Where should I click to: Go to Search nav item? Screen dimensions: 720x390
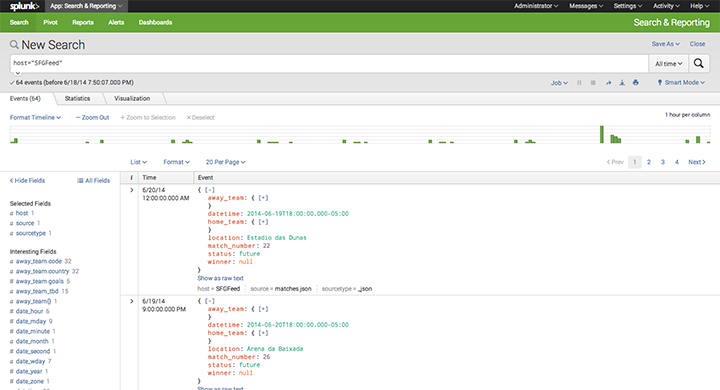(19, 23)
